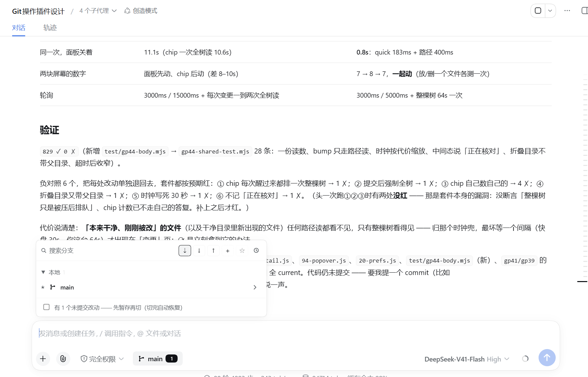Click the magnifier icon in branch search
Viewport: 588px width, 377px height.
coord(44,250)
